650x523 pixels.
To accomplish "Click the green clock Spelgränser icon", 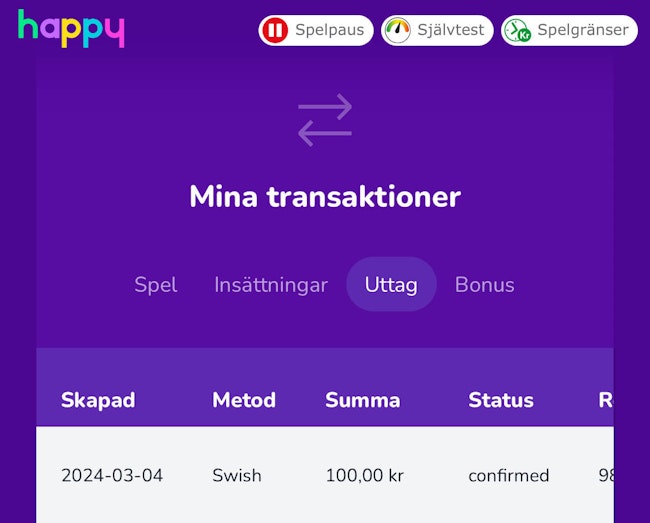I will tap(517, 30).
